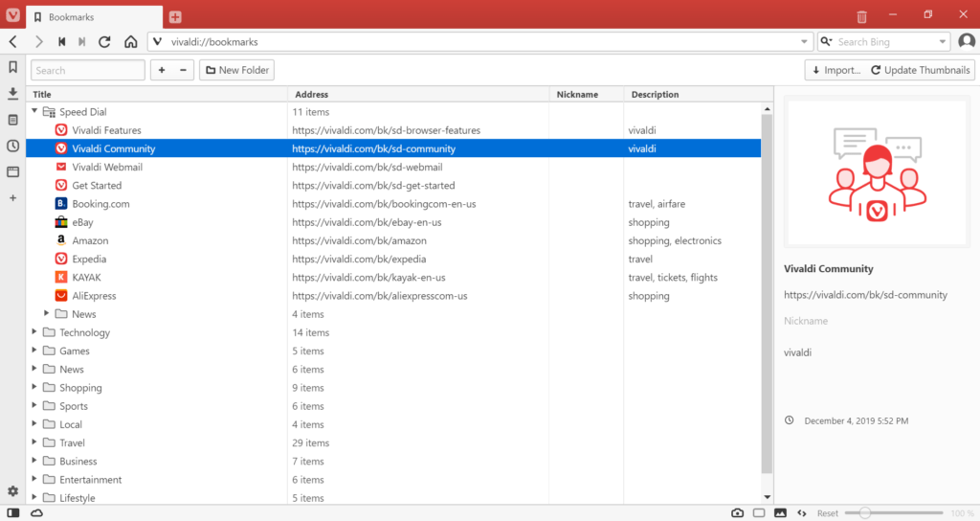Go back one page
The image size is (980, 521).
coord(13,42)
